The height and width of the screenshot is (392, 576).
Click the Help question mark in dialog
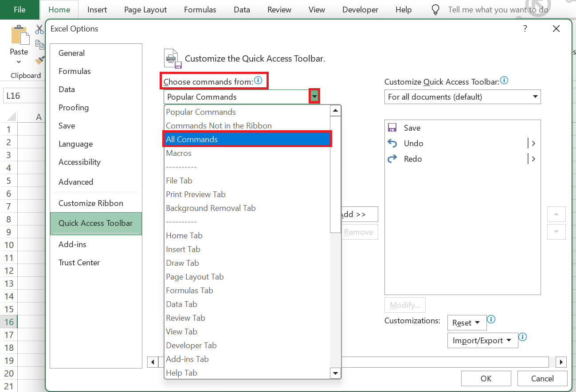(x=525, y=29)
